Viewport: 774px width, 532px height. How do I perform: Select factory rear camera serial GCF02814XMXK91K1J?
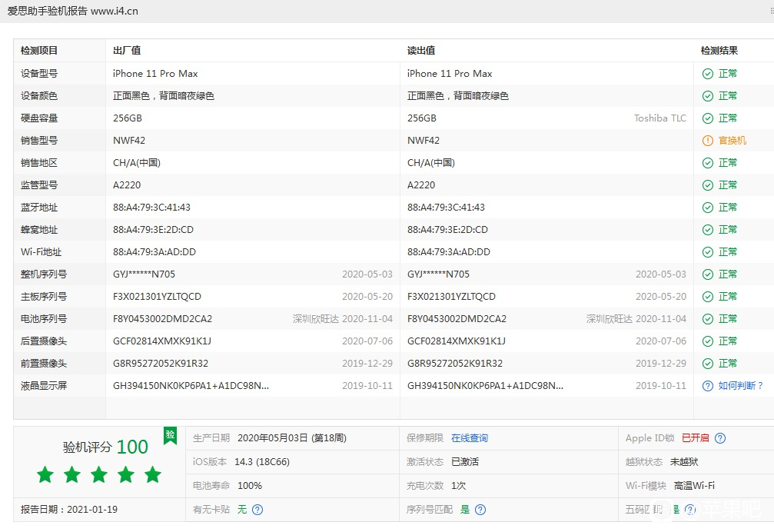coord(162,341)
